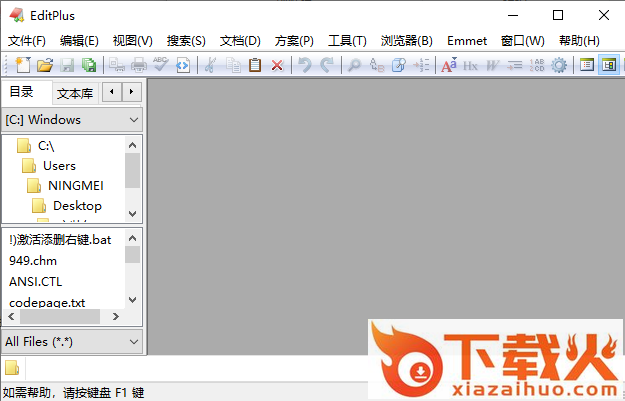Click the Go to Line icon

click(421, 65)
